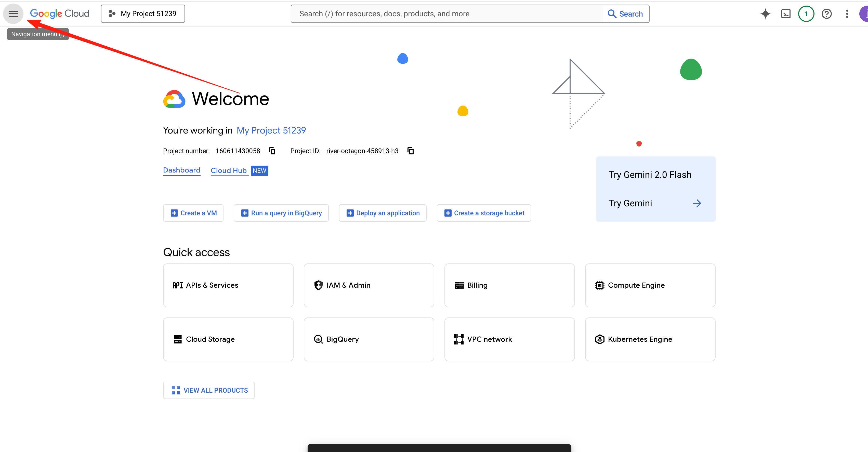This screenshot has width=868, height=452.
Task: Open the Gemini AI sparkle icon
Action: (x=765, y=14)
